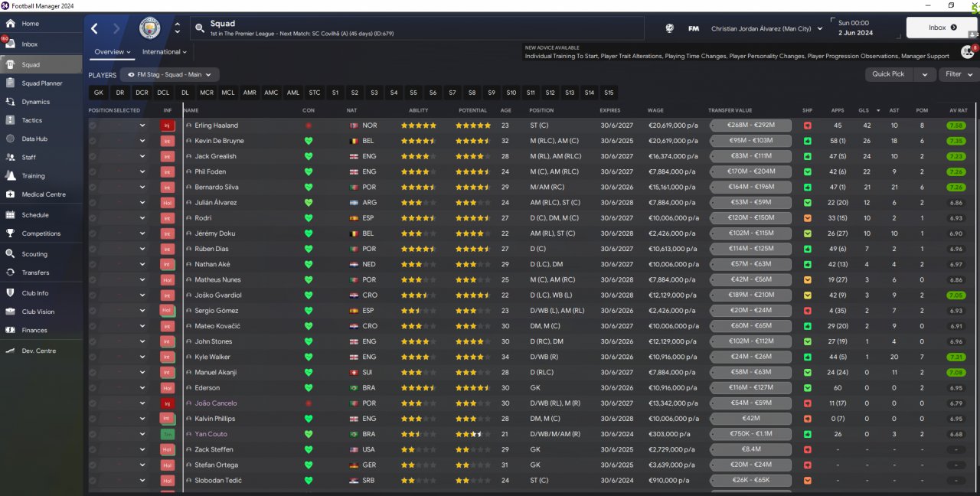Click Haaland's €268M - €292M transfer value bar
This screenshot has height=496, width=980.
point(750,126)
